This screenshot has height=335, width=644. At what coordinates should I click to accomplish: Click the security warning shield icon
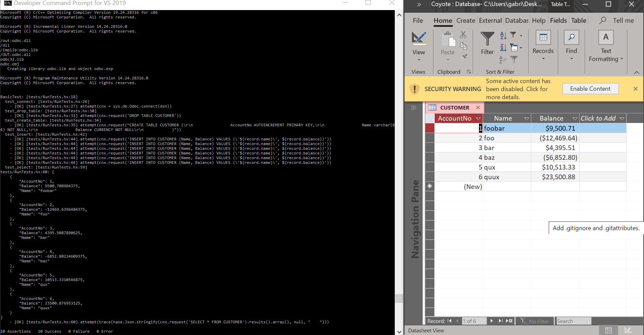[x=415, y=89]
